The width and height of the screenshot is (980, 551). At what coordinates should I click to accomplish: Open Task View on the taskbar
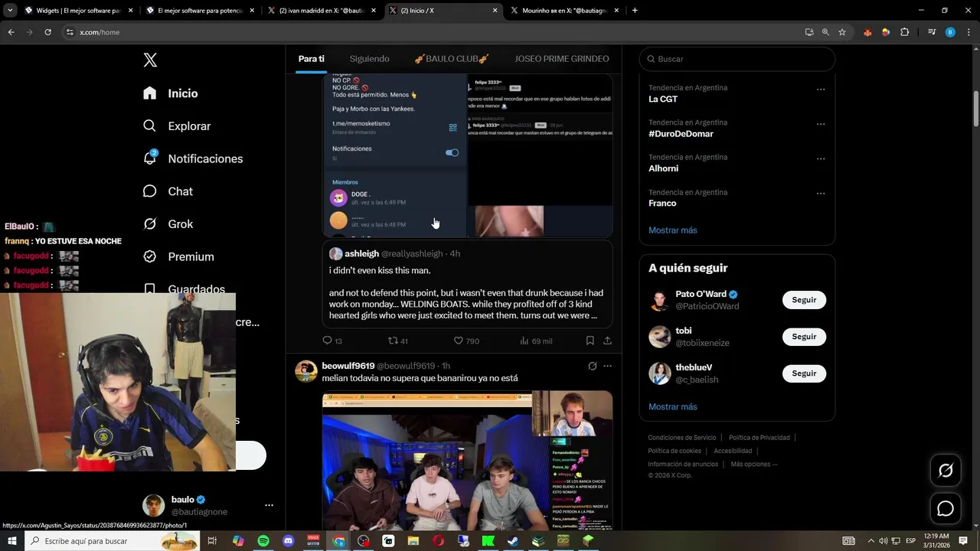tap(212, 541)
